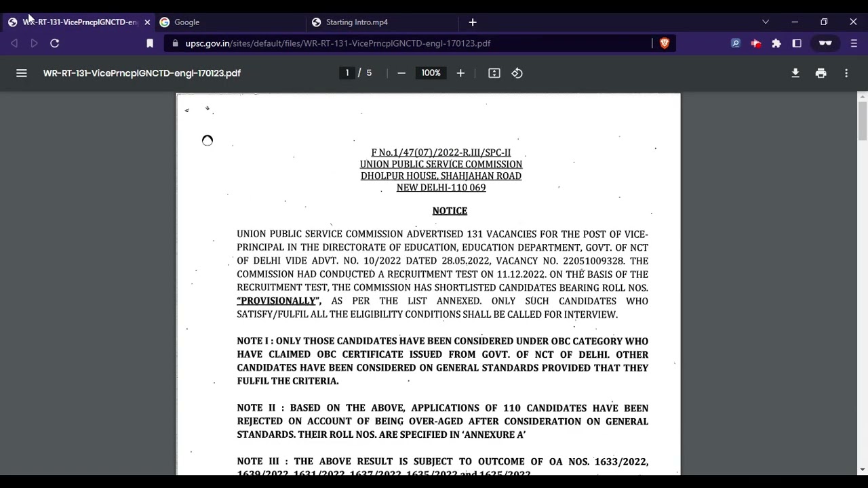Viewport: 868px width, 488px height.
Task: Click the search extension icon
Action: [735, 43]
